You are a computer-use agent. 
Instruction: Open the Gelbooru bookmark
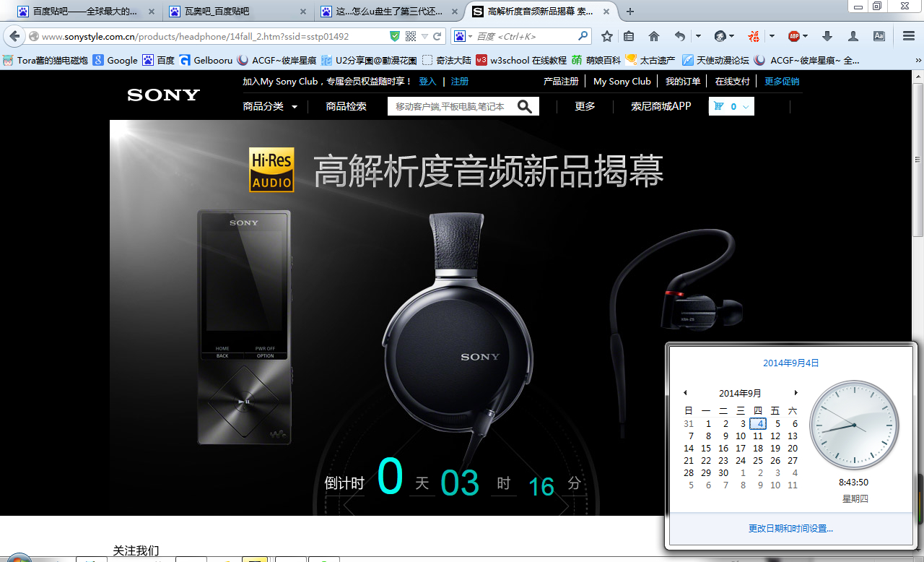(x=206, y=60)
